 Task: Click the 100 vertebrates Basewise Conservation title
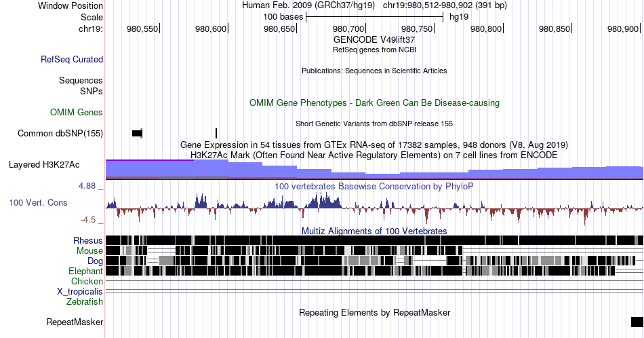click(x=374, y=186)
